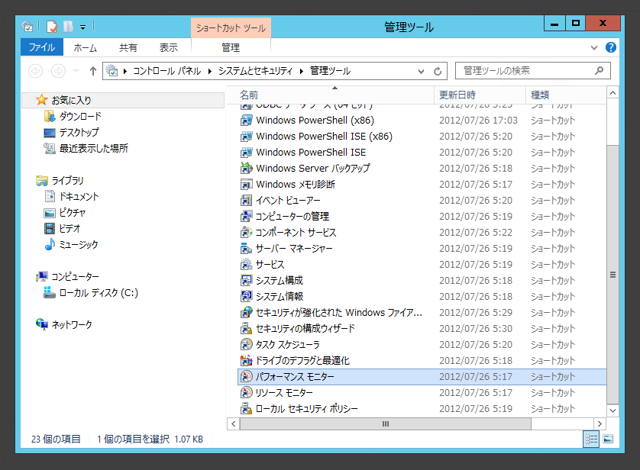Open the address bar history dropdown
The width and height of the screenshot is (640, 470).
[x=421, y=71]
